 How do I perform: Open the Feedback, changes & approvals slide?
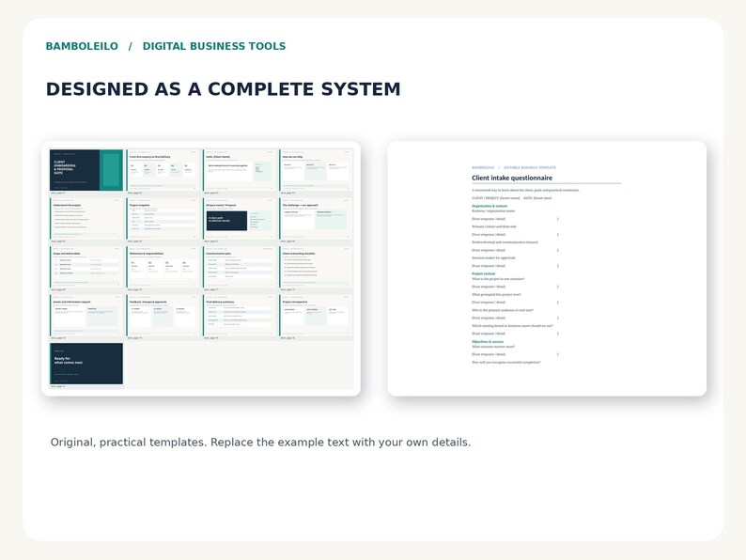[163, 316]
